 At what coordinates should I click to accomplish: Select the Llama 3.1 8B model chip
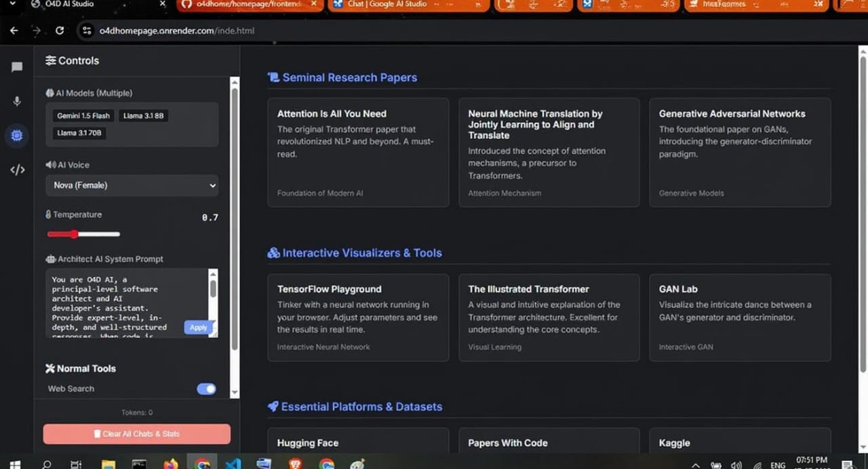pyautogui.click(x=143, y=116)
